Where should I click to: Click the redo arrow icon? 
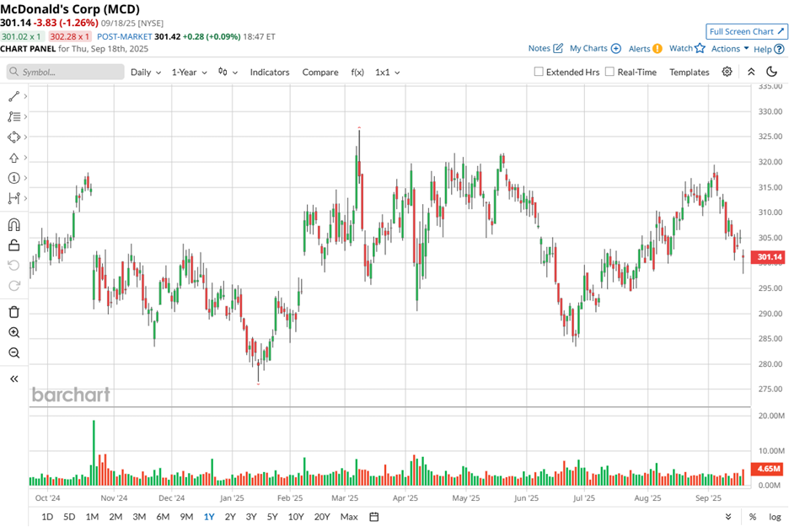click(x=14, y=286)
